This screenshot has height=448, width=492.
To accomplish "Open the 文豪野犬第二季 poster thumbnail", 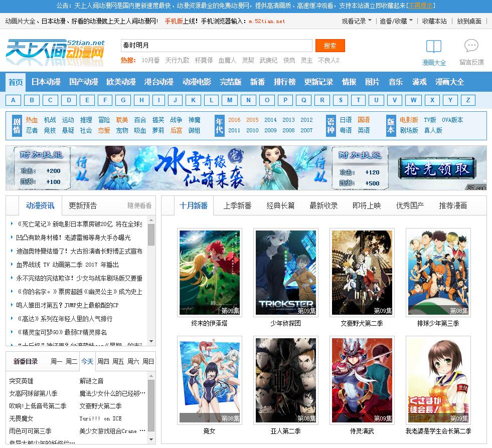I will pos(362,273).
